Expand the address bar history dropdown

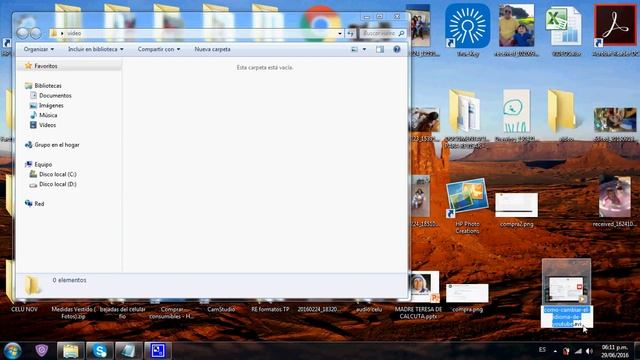(340, 33)
